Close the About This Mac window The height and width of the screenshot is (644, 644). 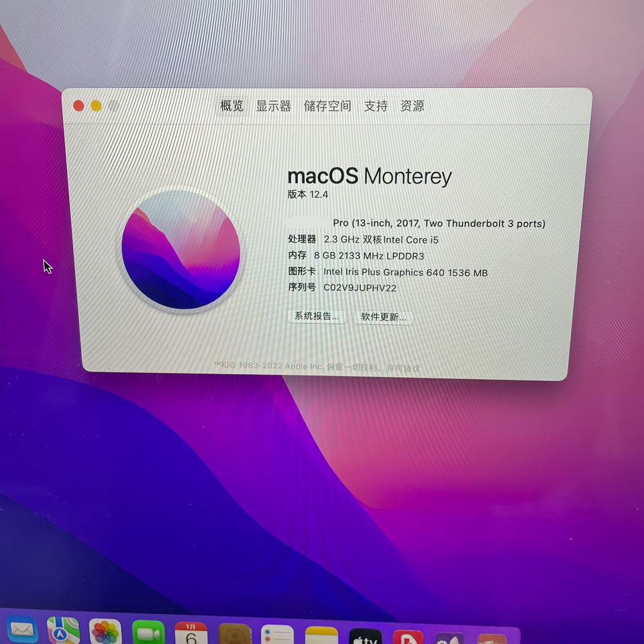78,106
